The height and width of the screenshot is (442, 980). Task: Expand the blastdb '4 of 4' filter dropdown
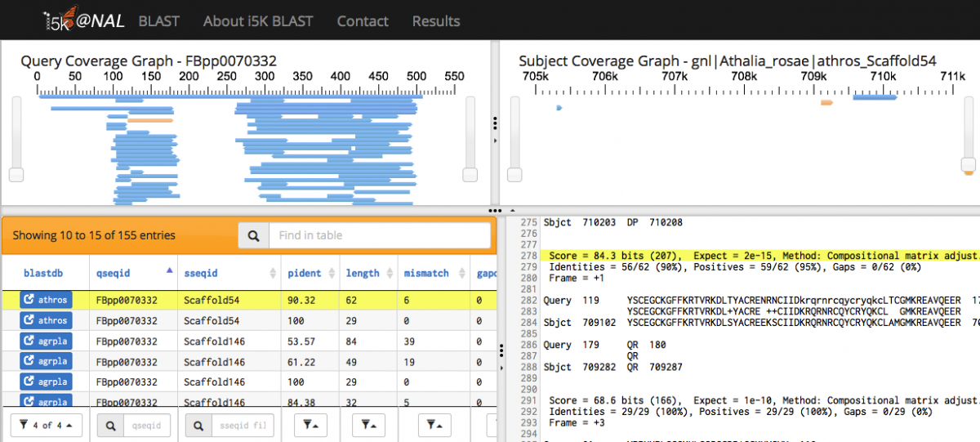point(46,425)
